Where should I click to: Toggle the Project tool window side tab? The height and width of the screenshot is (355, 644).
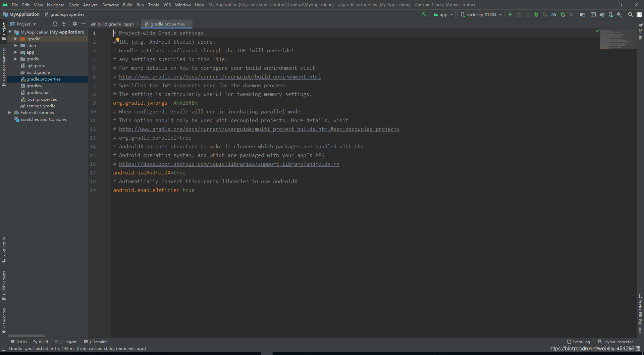pyautogui.click(x=4, y=31)
